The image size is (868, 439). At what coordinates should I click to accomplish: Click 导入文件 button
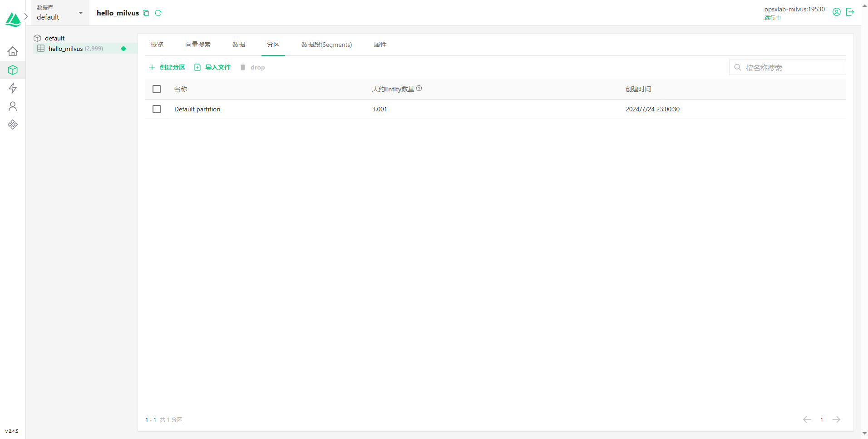[212, 67]
